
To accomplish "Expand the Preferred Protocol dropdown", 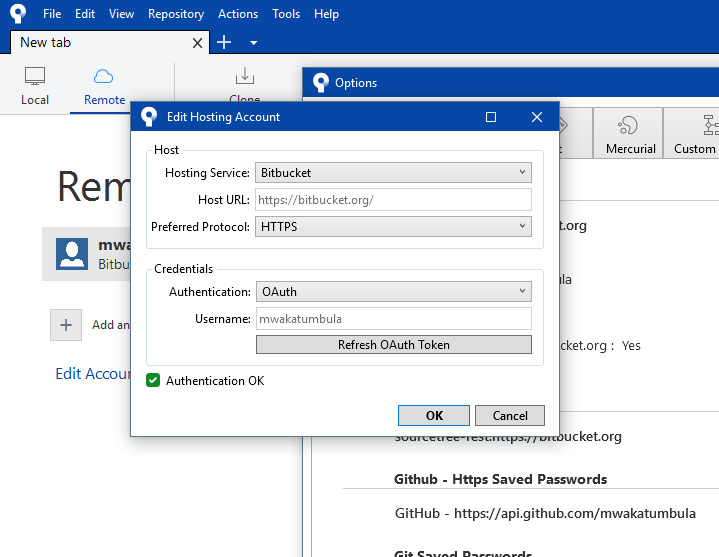I will pyautogui.click(x=393, y=226).
